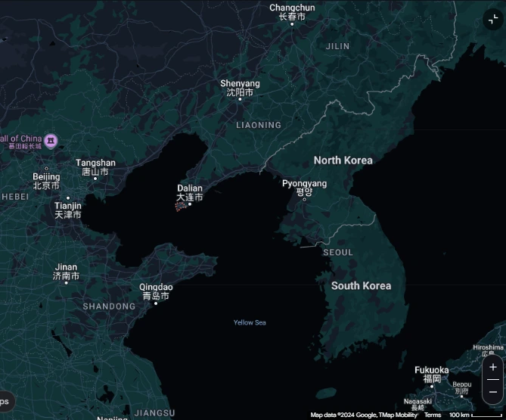The height and width of the screenshot is (420, 506).
Task: Click the LIAONING province label
Action: click(x=259, y=126)
